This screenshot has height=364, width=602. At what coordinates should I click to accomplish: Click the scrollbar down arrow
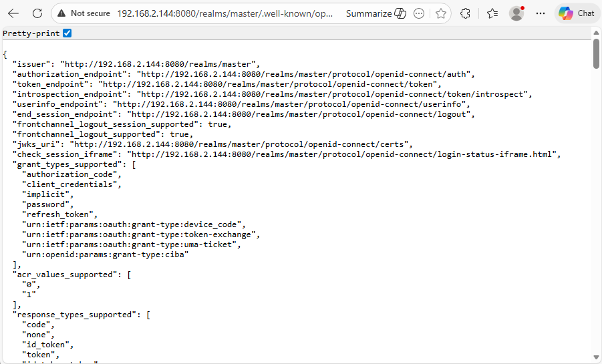click(x=597, y=358)
